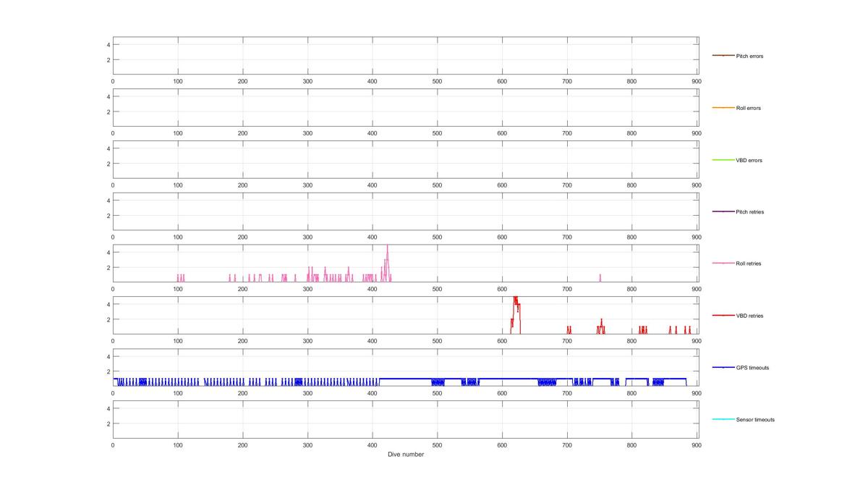Select the pink Roll retries legend line

(x=723, y=264)
